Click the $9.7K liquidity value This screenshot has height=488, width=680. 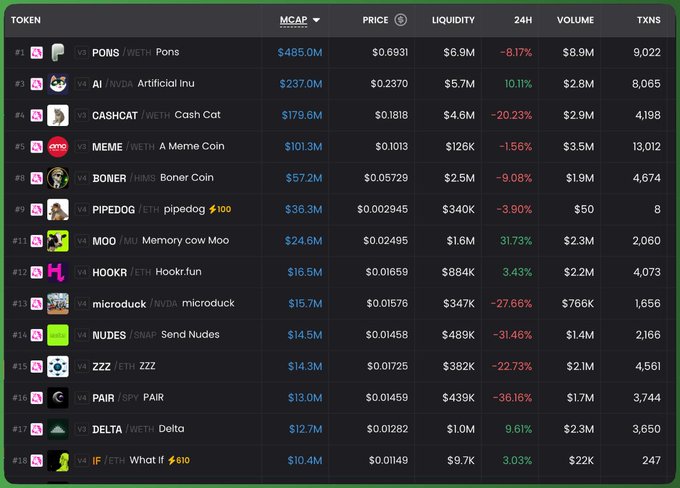pyautogui.click(x=461, y=460)
